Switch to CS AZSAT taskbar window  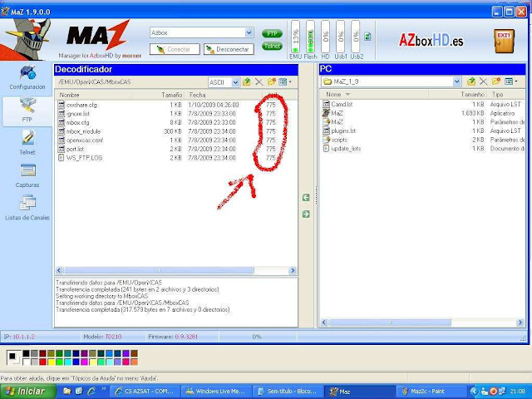[146, 392]
